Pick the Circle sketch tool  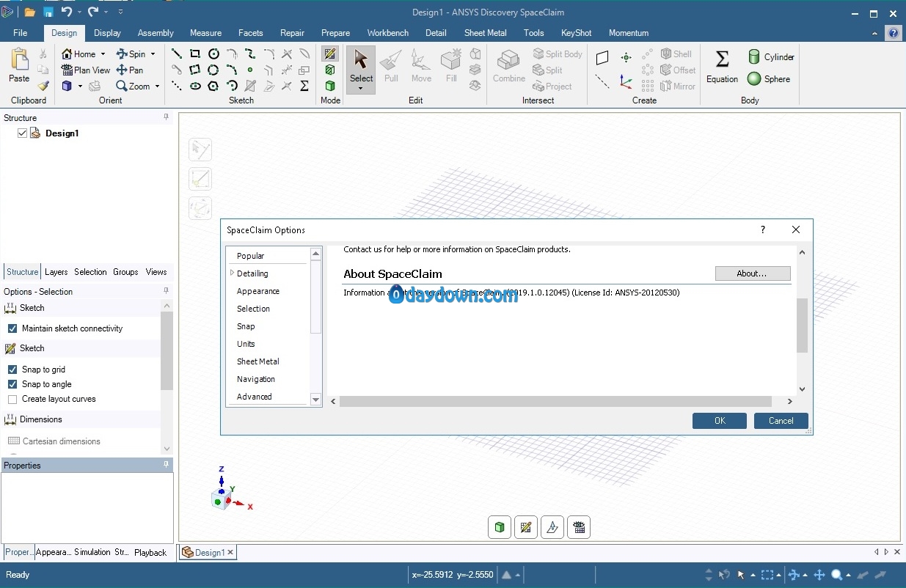click(x=213, y=54)
